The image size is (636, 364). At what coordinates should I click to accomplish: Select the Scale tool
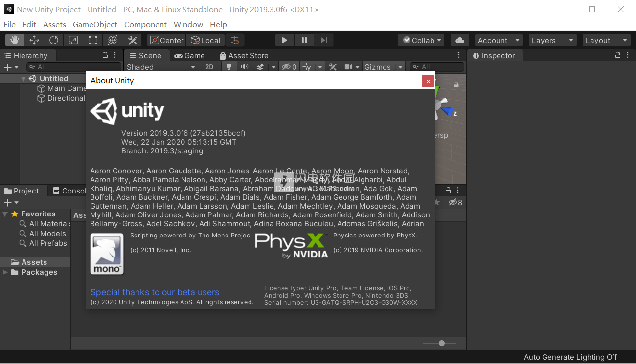coord(73,40)
